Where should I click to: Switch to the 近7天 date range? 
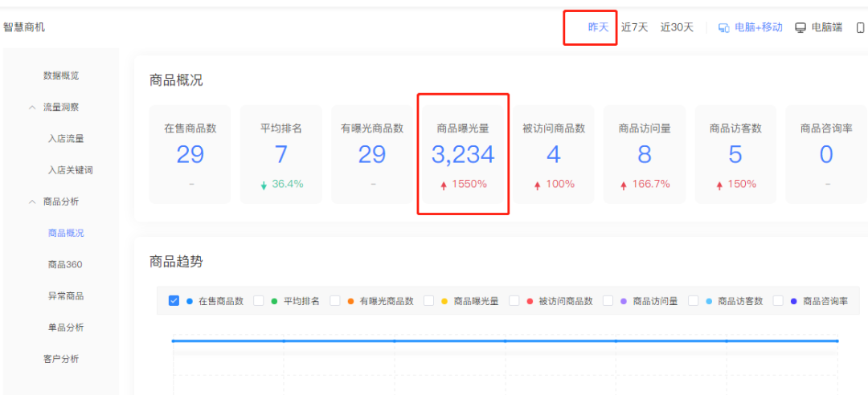coord(634,27)
